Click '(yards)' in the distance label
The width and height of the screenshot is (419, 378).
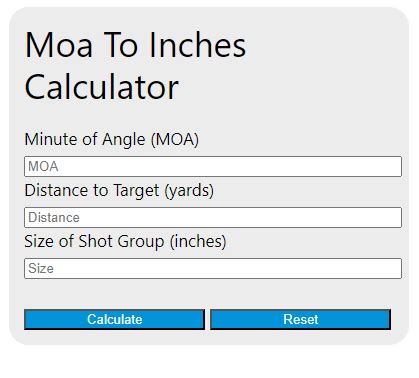click(x=189, y=191)
